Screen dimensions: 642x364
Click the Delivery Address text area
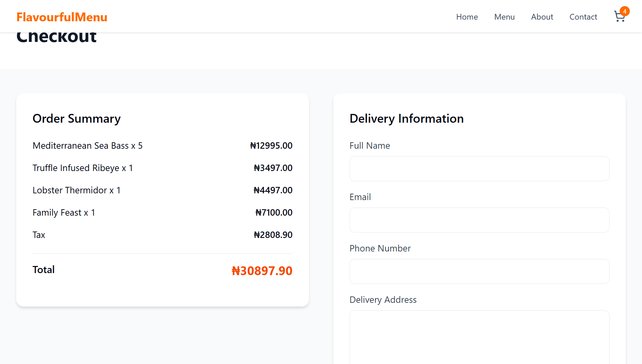[479, 336]
